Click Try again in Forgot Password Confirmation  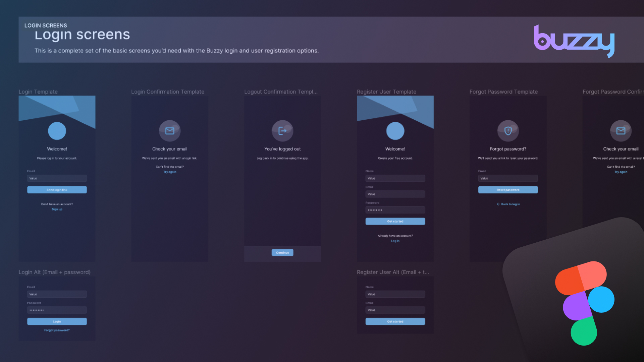[621, 172]
